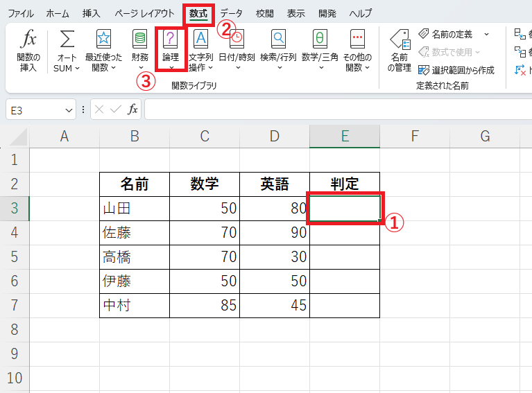Click the fx button in formula bar

(x=132, y=110)
